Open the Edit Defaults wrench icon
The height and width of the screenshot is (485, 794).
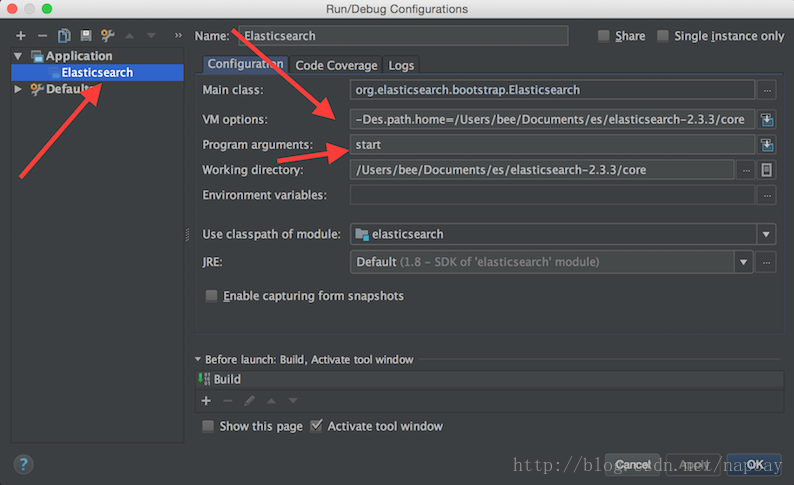click(x=107, y=36)
